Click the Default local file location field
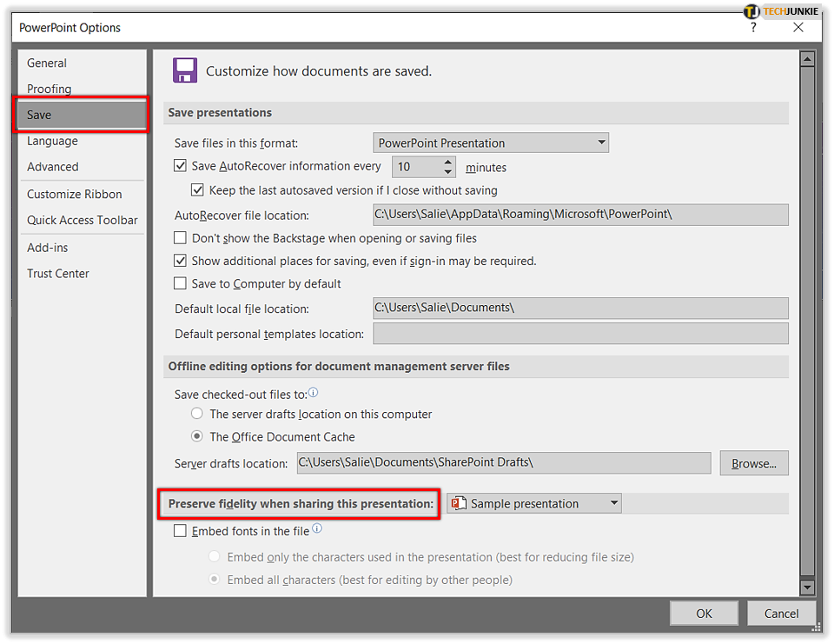 coord(580,309)
